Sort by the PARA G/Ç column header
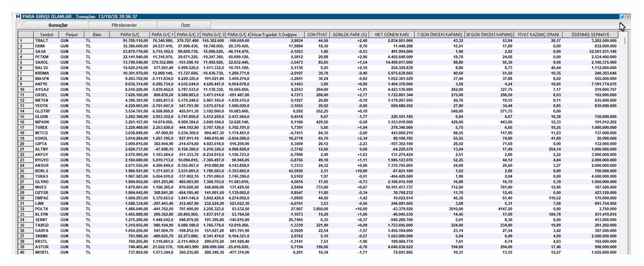The image size is (644, 266). pos(129,34)
